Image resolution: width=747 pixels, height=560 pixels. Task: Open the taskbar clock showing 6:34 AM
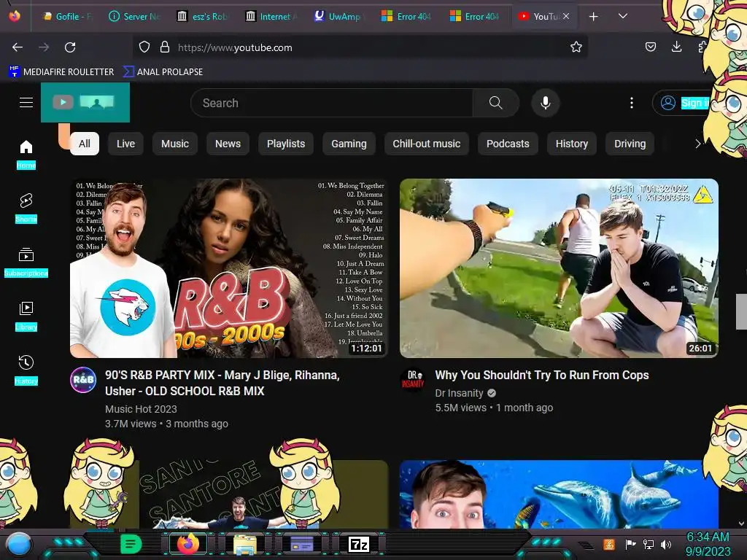(x=708, y=544)
